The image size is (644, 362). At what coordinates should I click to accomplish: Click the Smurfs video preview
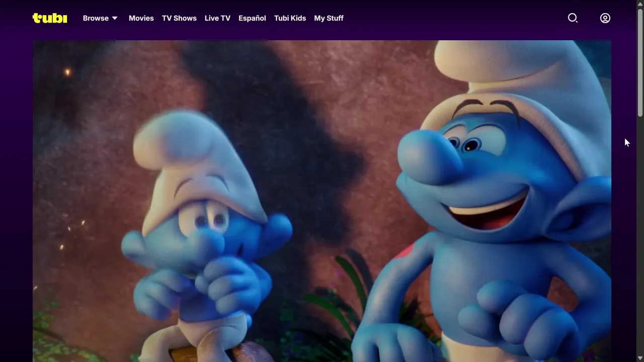point(322,201)
